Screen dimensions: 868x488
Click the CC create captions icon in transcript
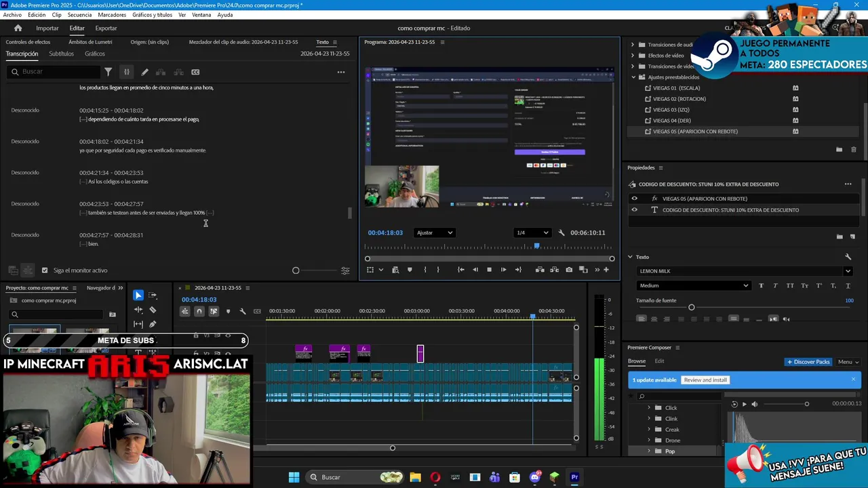[195, 72]
